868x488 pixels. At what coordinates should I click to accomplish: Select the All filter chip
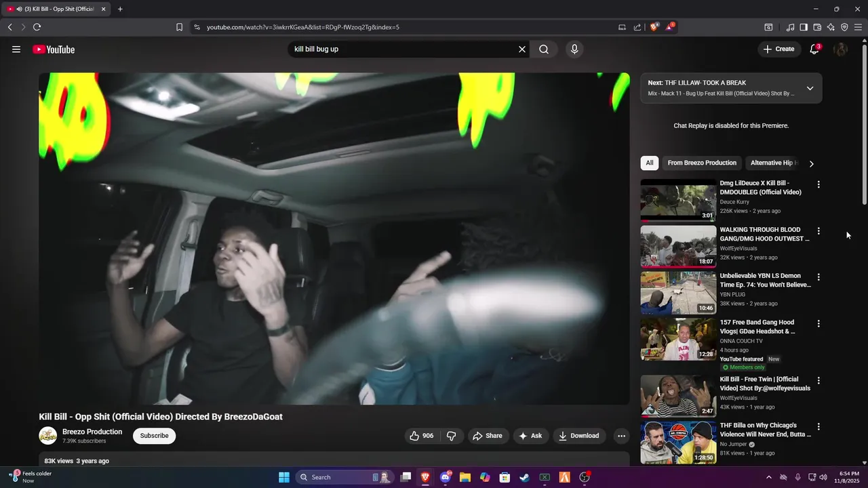tap(650, 163)
